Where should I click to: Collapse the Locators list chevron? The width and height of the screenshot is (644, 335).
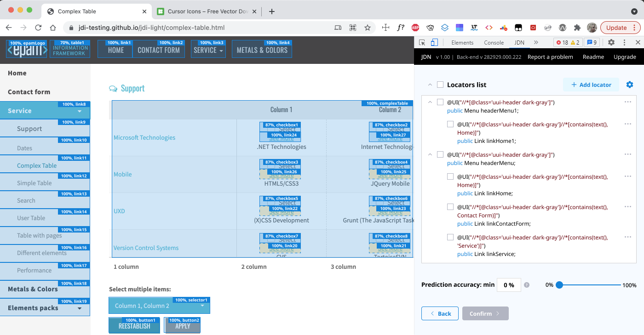430,85
